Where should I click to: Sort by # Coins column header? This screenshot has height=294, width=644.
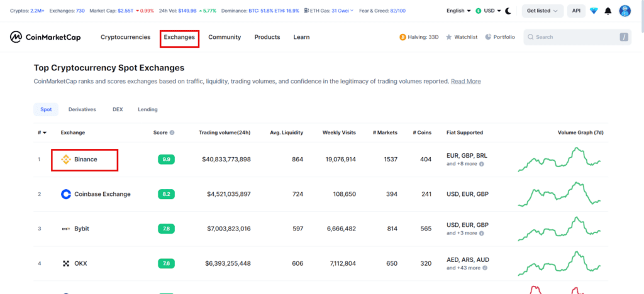[x=422, y=133]
